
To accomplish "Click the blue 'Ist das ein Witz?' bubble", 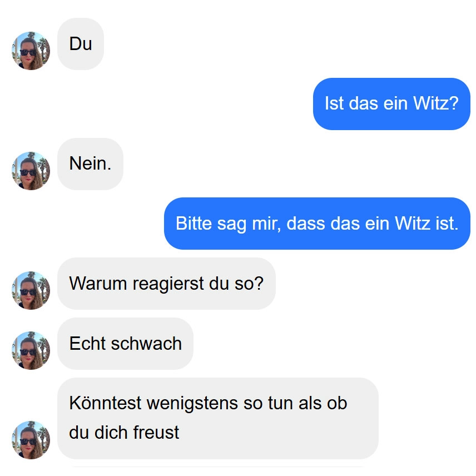I will (391, 104).
